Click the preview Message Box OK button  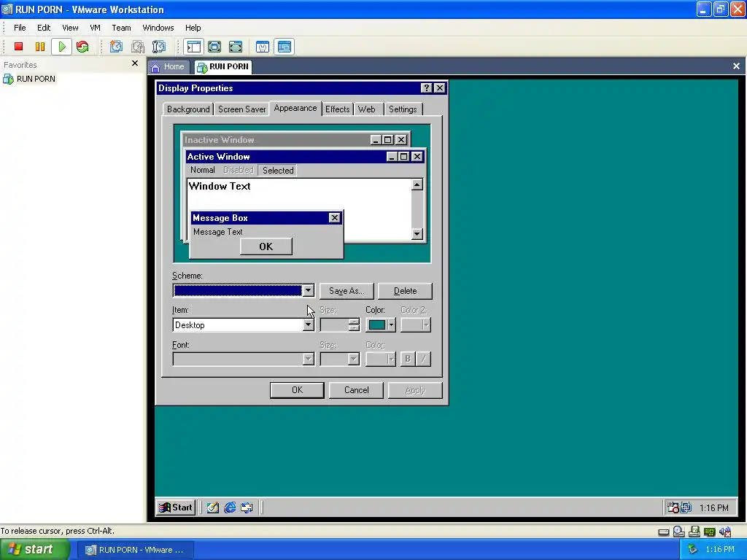pos(266,246)
